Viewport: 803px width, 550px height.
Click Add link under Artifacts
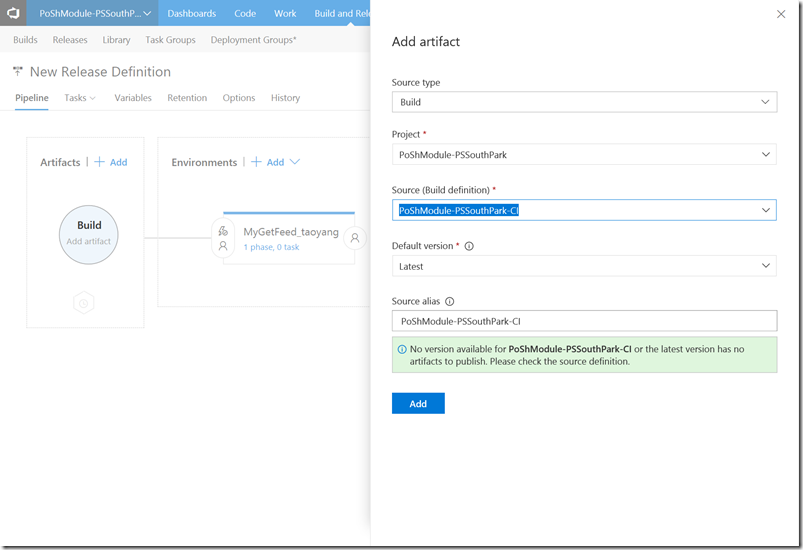click(x=118, y=162)
